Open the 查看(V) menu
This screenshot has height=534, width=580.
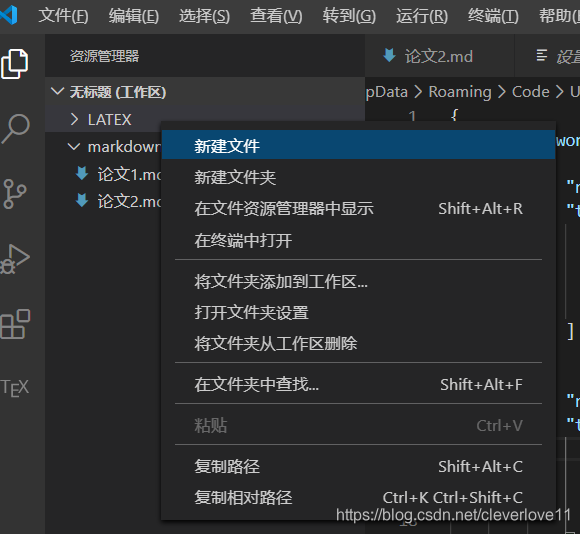tap(276, 16)
